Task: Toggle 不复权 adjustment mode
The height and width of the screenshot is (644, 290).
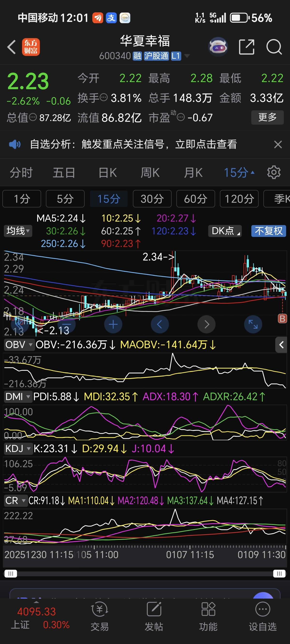Action: 268,231
